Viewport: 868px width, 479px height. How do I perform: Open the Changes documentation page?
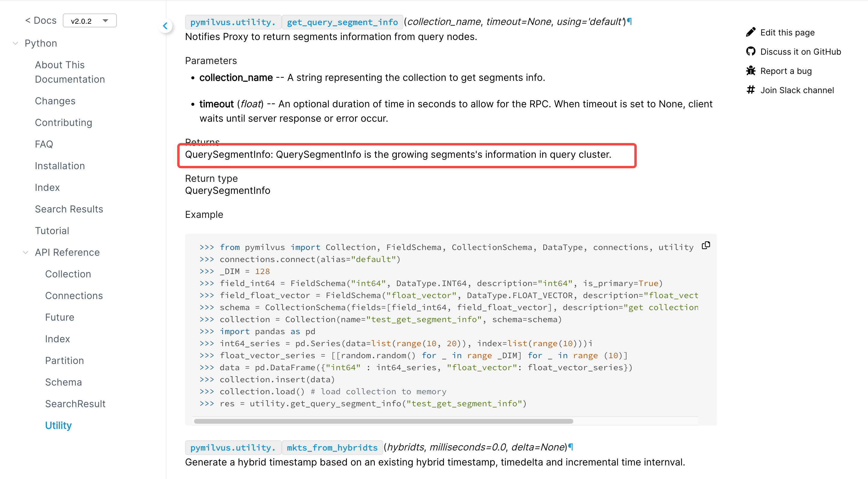click(x=55, y=101)
